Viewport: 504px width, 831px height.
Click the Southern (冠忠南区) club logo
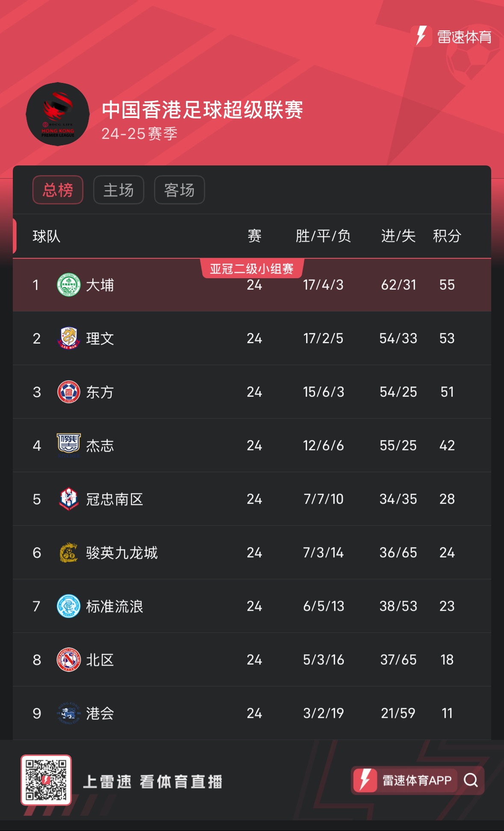click(x=68, y=499)
